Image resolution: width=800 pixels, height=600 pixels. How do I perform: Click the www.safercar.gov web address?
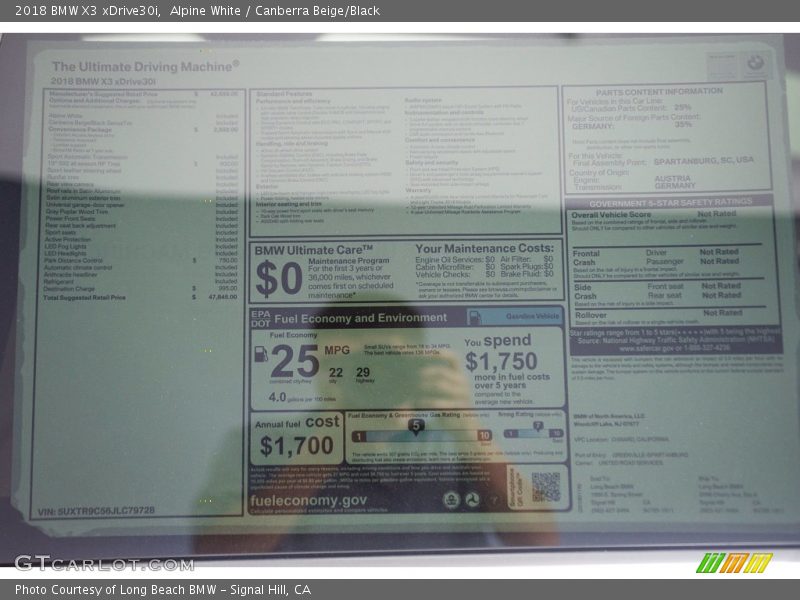(x=674, y=348)
